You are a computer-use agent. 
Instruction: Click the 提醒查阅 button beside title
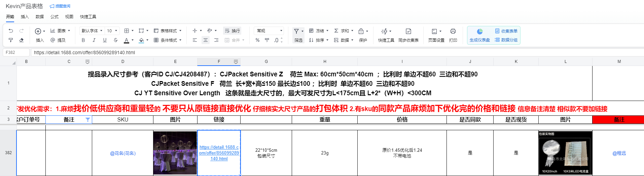(x=60, y=6)
